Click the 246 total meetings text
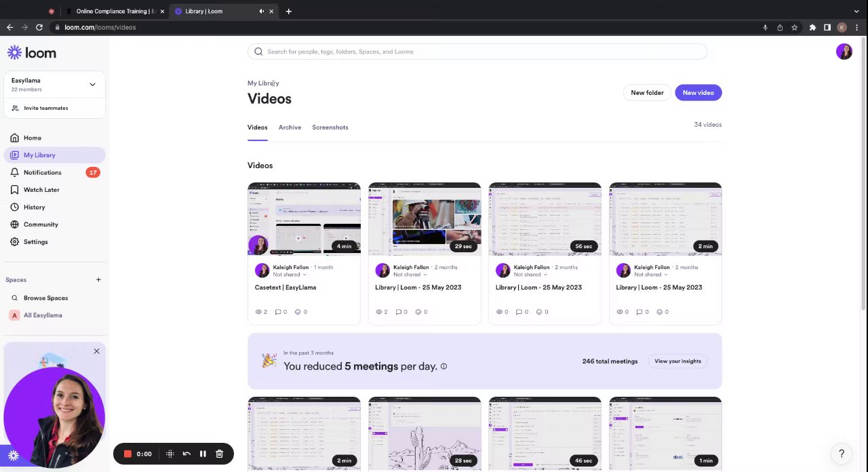The height and width of the screenshot is (472, 868). pos(610,361)
